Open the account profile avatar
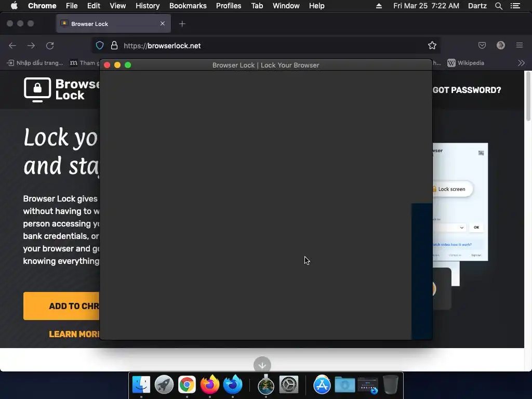Image resolution: width=532 pixels, height=399 pixels. click(501, 45)
